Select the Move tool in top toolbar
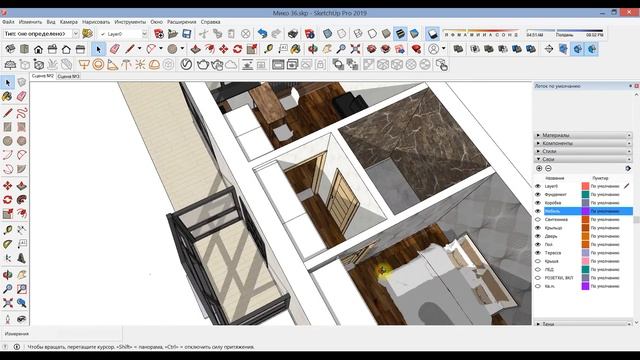The height and width of the screenshot is (360, 640). click(223, 49)
